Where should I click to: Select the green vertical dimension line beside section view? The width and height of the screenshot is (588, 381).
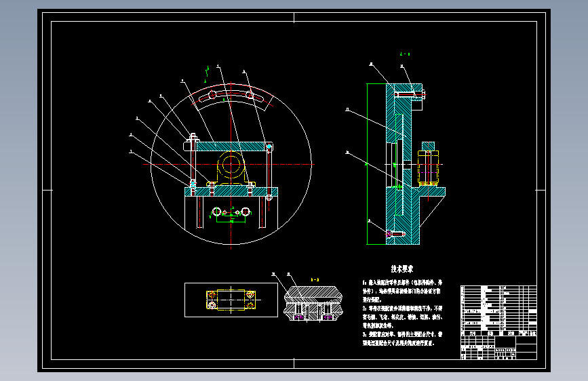click(367, 164)
